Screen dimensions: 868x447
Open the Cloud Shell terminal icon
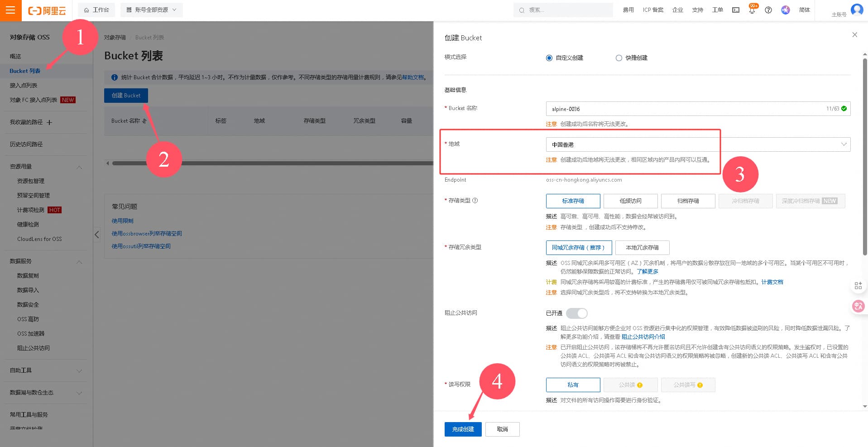(736, 10)
